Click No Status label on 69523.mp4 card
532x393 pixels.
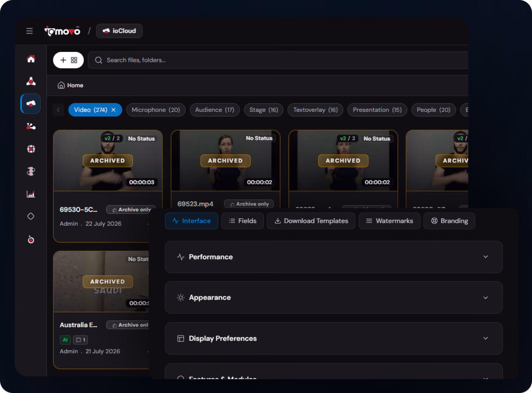pyautogui.click(x=259, y=138)
